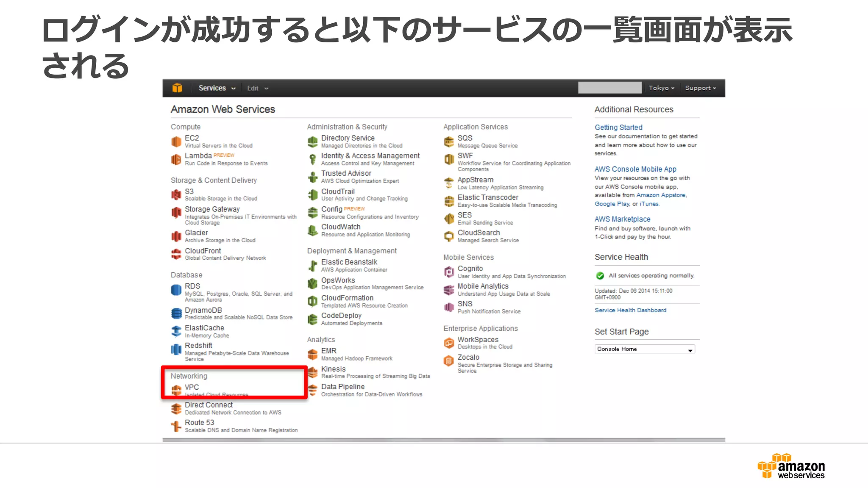868x488 pixels.
Task: Open the ElastiCache icon
Action: coord(176,331)
